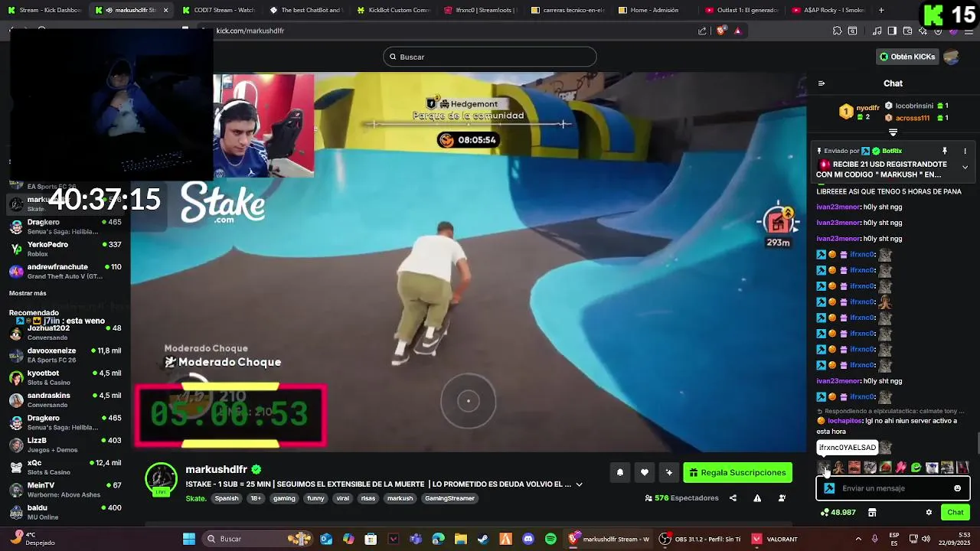Switch to the Home - Admisión tab
This screenshot has height=551, width=980.
tap(655, 10)
